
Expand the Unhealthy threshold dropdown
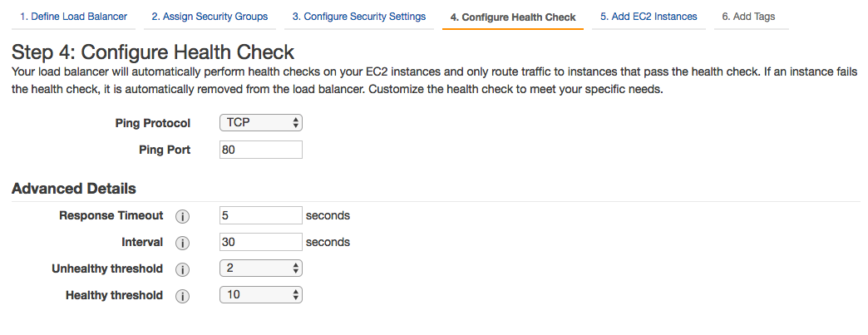pyautogui.click(x=261, y=268)
